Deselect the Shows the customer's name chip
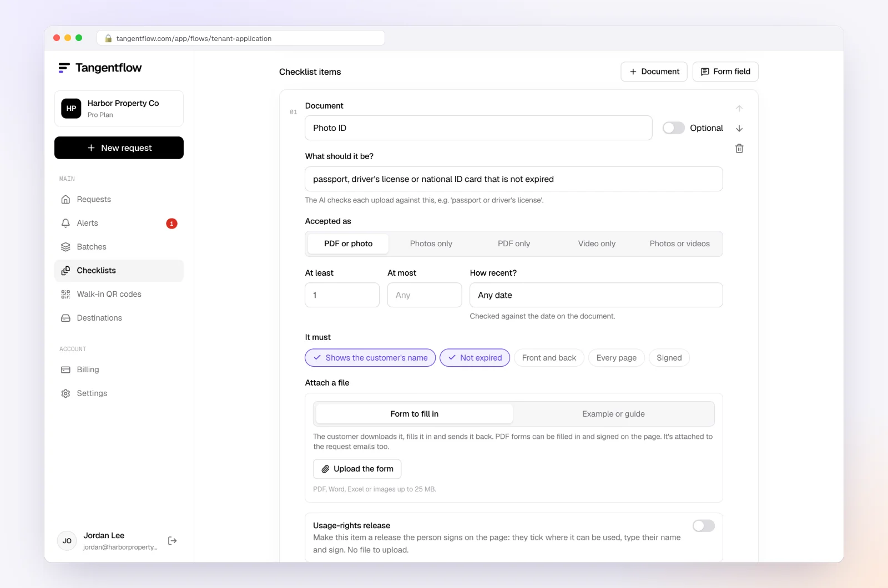Viewport: 888px width, 588px height. pos(370,358)
